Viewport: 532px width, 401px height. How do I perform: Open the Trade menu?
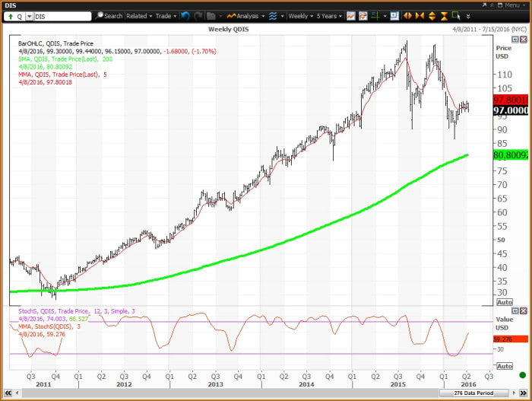pyautogui.click(x=165, y=15)
